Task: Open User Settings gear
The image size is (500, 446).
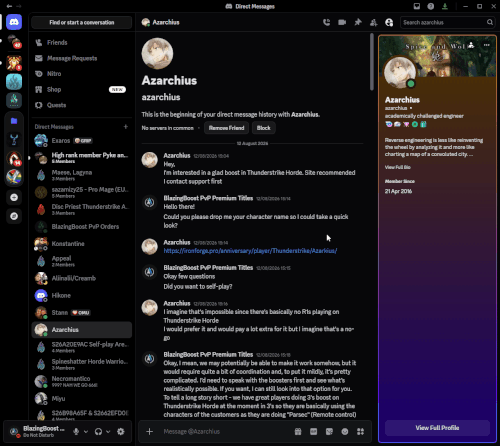Action: [x=121, y=431]
